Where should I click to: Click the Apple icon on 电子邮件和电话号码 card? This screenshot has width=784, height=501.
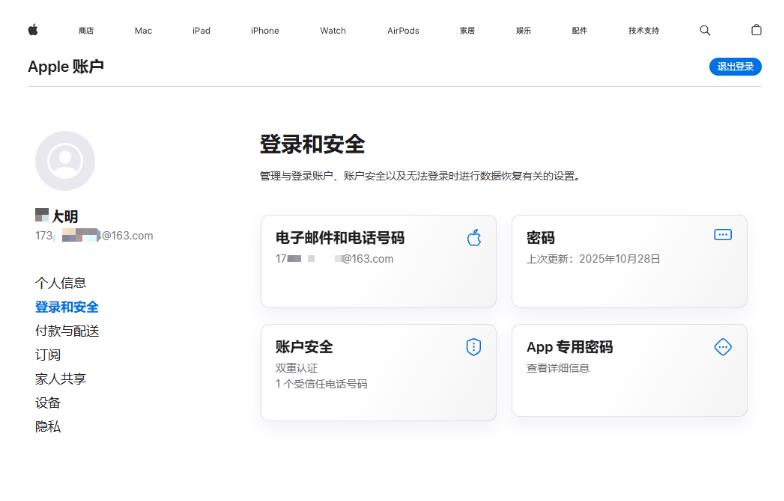tap(474, 237)
